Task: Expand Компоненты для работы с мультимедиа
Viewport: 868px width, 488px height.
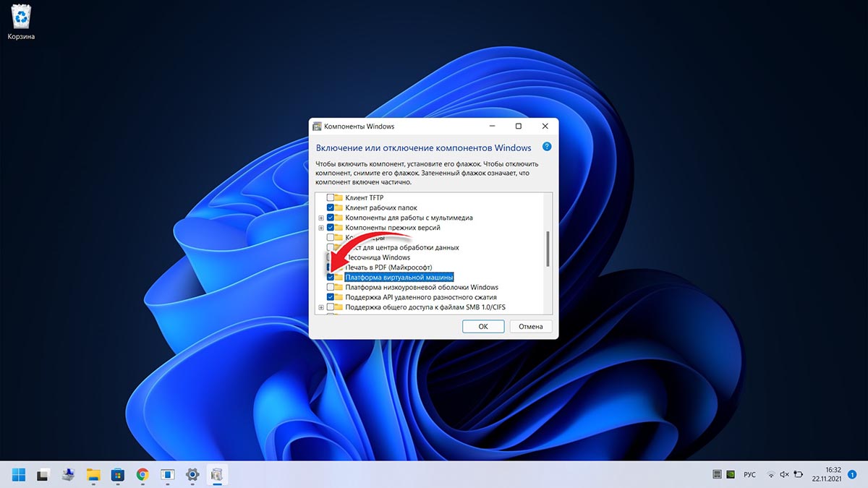Action: tap(321, 218)
